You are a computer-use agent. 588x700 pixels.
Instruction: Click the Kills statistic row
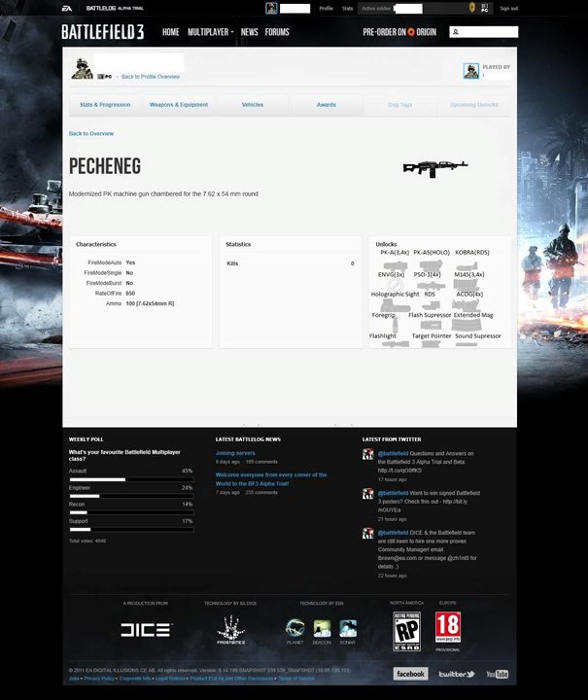coord(291,263)
